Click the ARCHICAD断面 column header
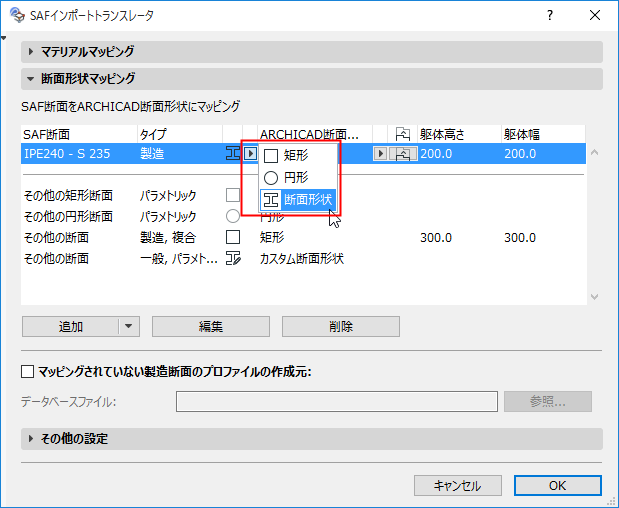 point(315,135)
